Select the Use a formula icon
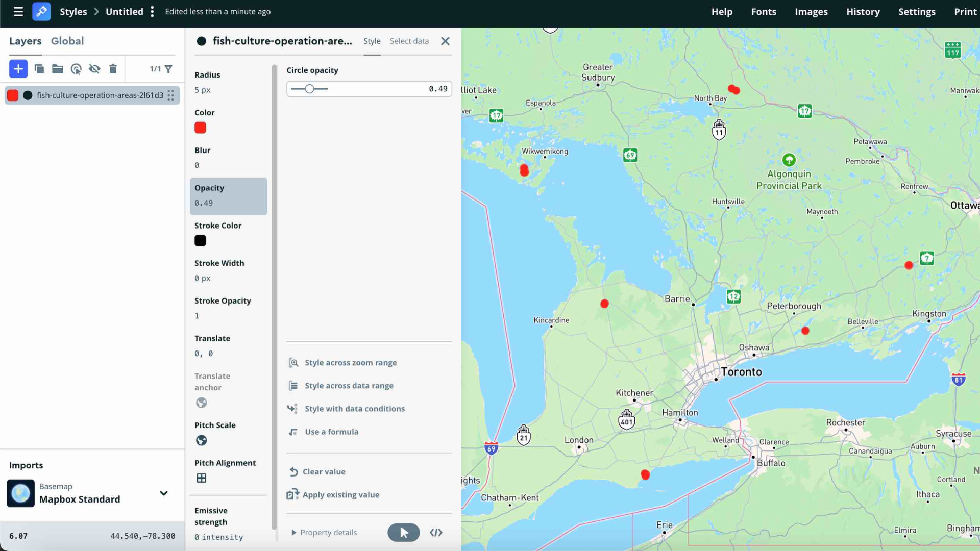 click(293, 432)
